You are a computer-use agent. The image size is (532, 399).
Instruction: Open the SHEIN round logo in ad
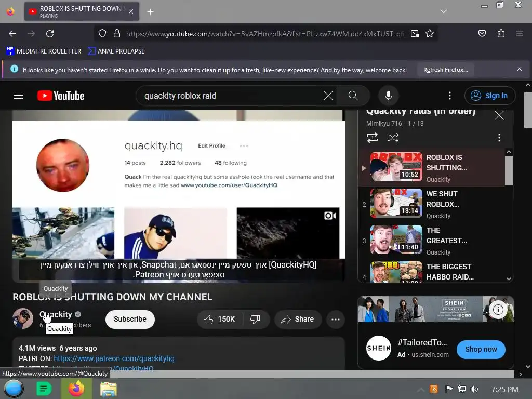(x=379, y=348)
